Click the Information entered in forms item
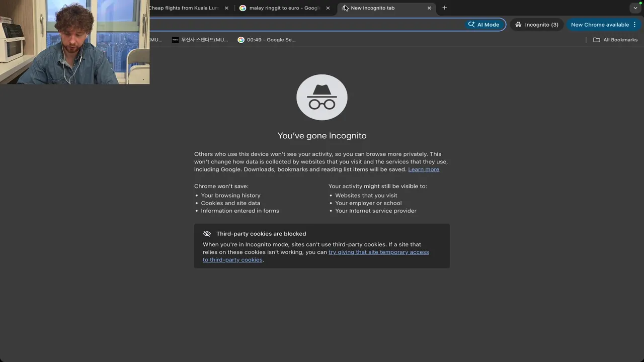644x362 pixels. pyautogui.click(x=240, y=211)
